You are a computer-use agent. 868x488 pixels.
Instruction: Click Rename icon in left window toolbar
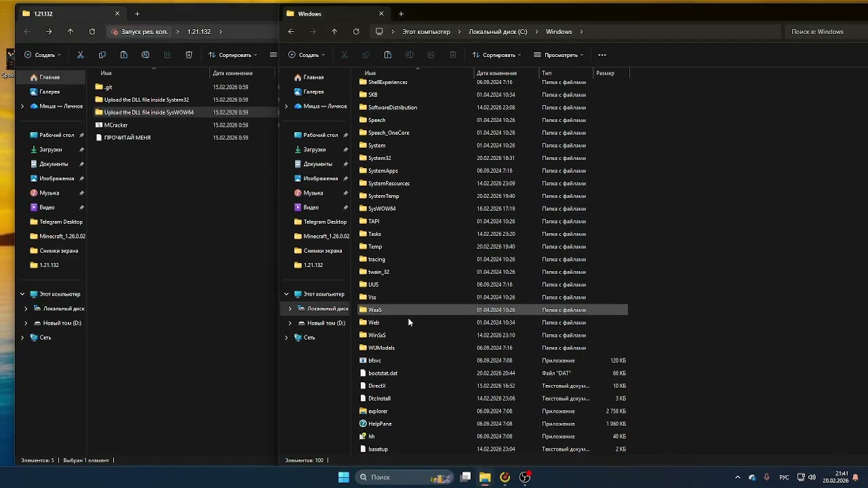coord(145,55)
